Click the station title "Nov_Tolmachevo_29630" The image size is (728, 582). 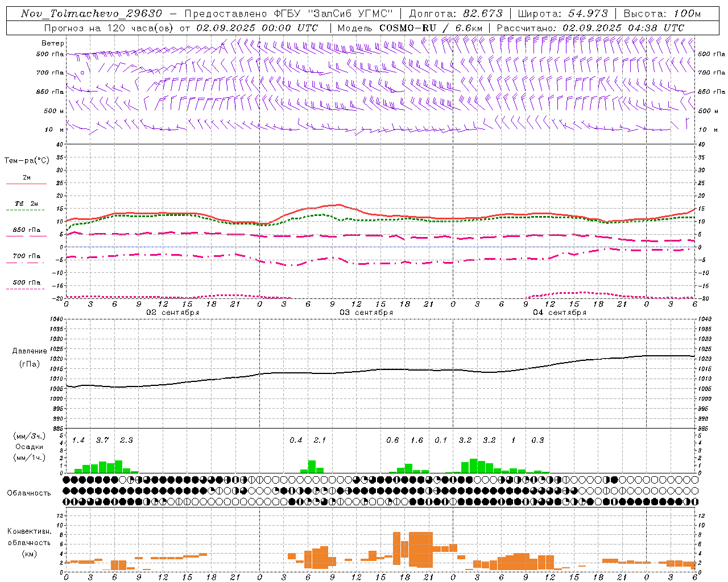tap(91, 14)
